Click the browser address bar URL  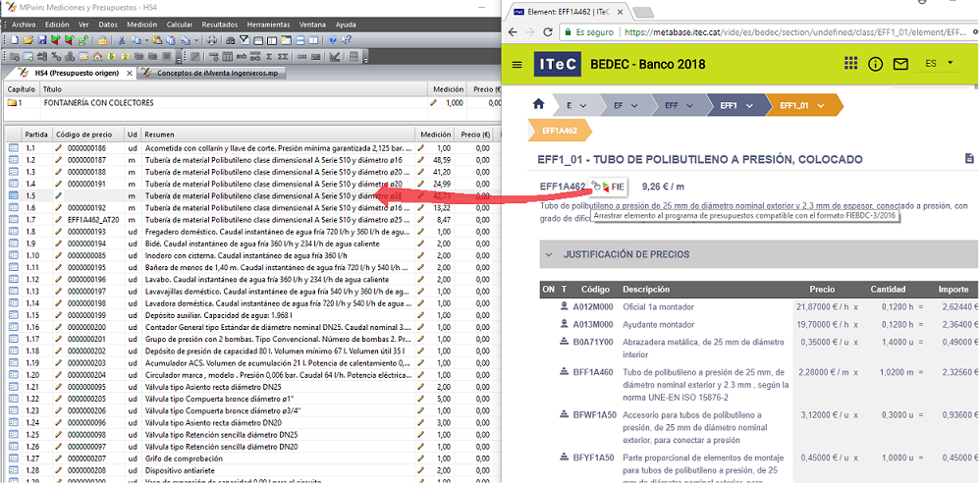tap(793, 31)
